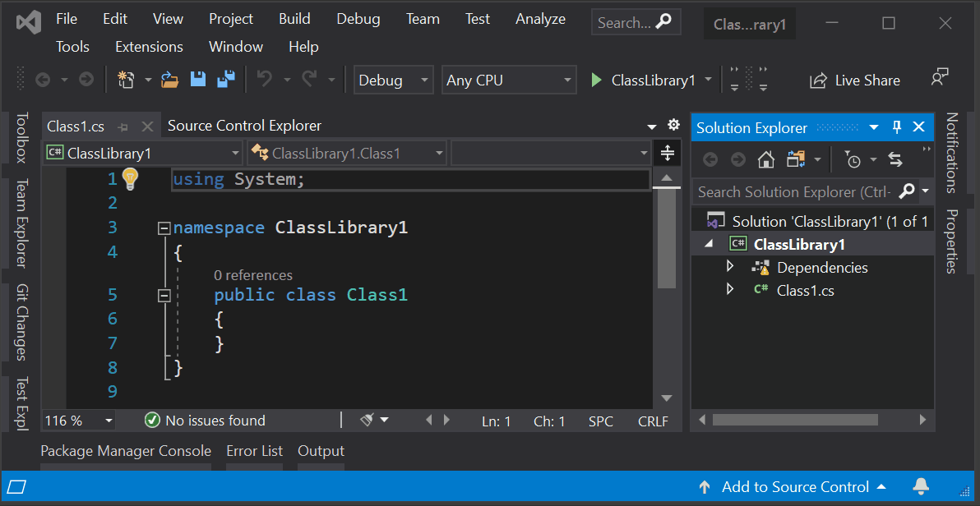980x506 pixels.
Task: Click the magnifier in the top Search box
Action: click(663, 22)
